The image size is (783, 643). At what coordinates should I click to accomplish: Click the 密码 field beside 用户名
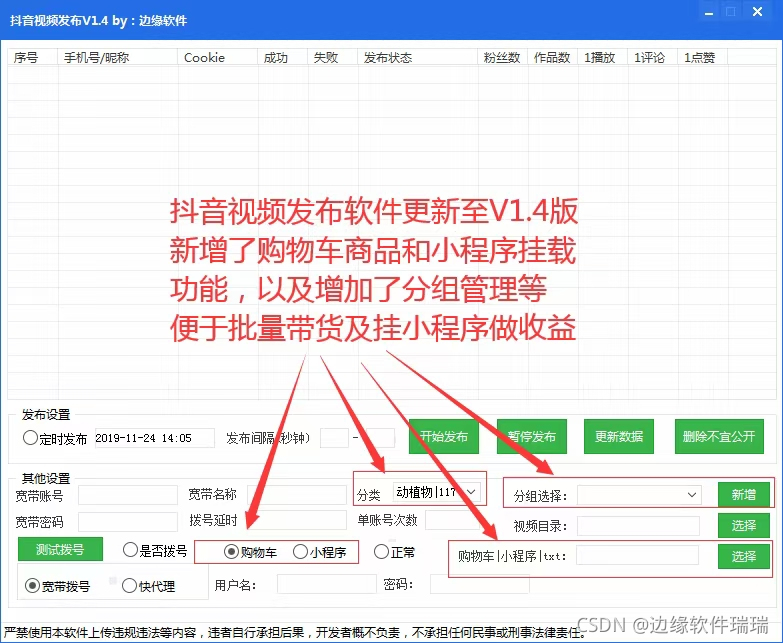480,584
